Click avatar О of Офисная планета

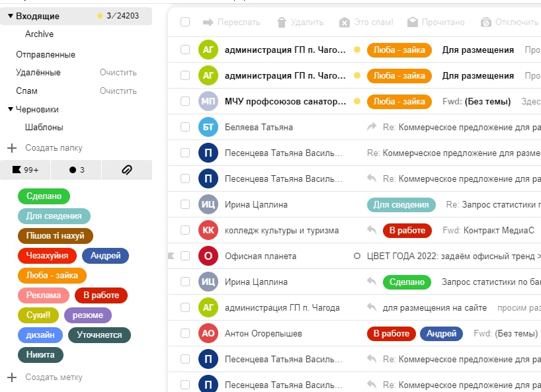coord(208,256)
